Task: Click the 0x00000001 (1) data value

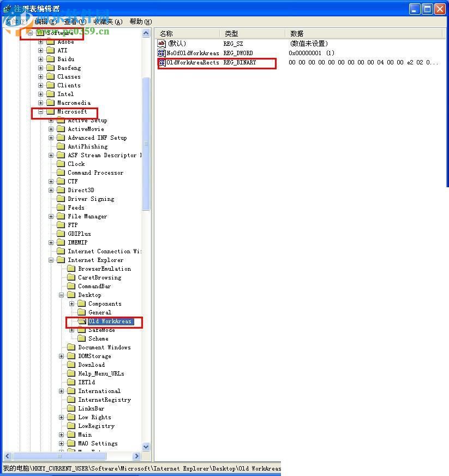Action: (x=312, y=53)
